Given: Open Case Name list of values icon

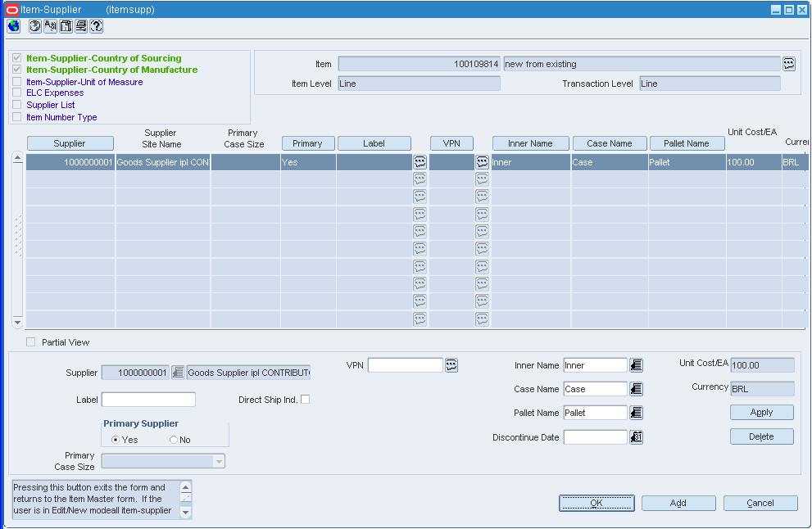Looking at the screenshot, I should coord(637,389).
